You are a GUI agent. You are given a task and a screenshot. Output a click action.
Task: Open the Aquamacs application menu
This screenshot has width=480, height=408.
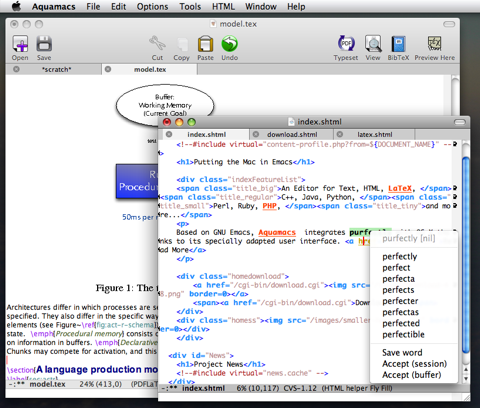click(x=54, y=7)
